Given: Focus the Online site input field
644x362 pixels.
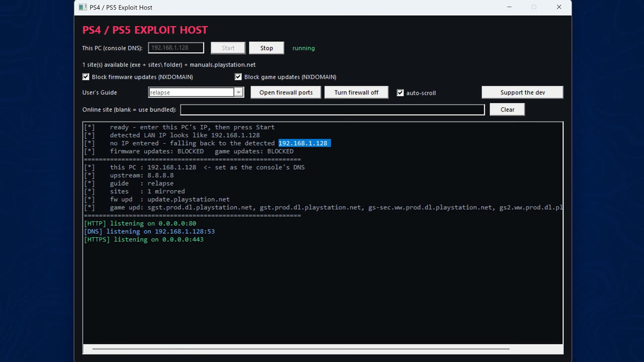Looking at the screenshot, I should [333, 110].
